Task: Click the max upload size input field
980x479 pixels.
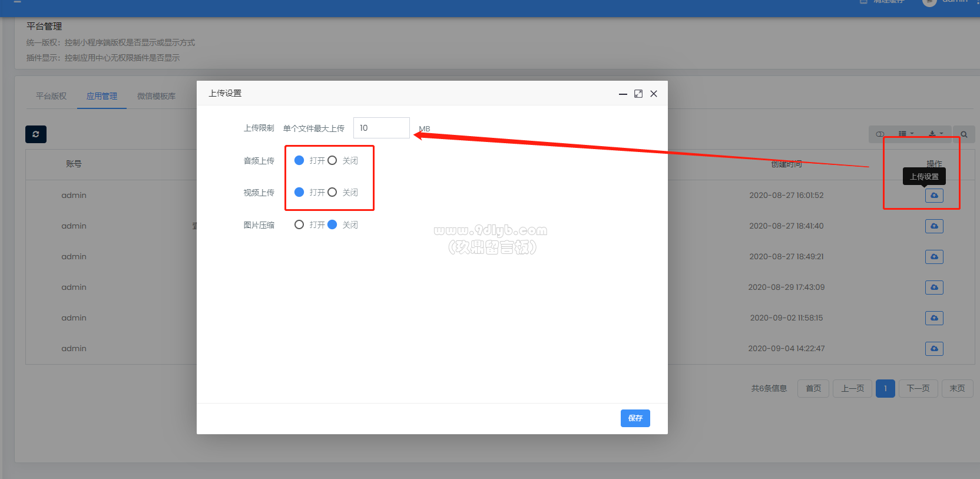Action: click(x=382, y=128)
